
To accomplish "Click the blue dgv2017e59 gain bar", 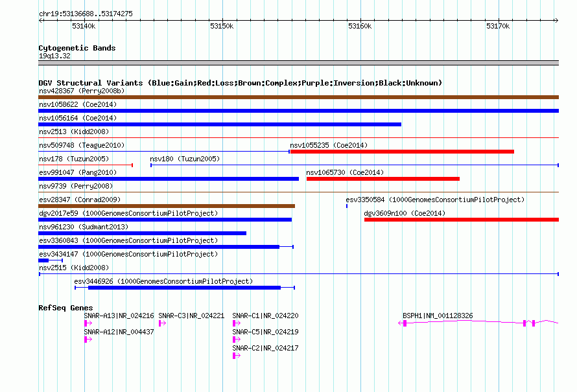I will [165, 220].
